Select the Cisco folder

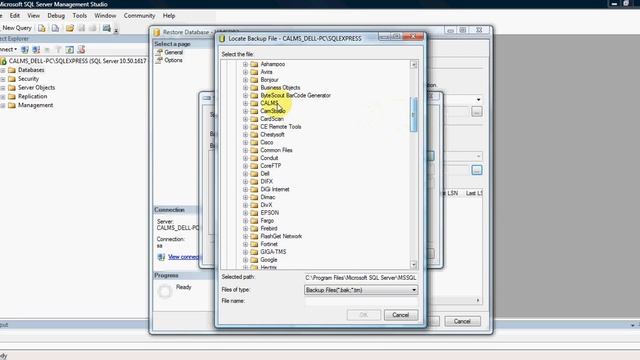click(x=267, y=142)
